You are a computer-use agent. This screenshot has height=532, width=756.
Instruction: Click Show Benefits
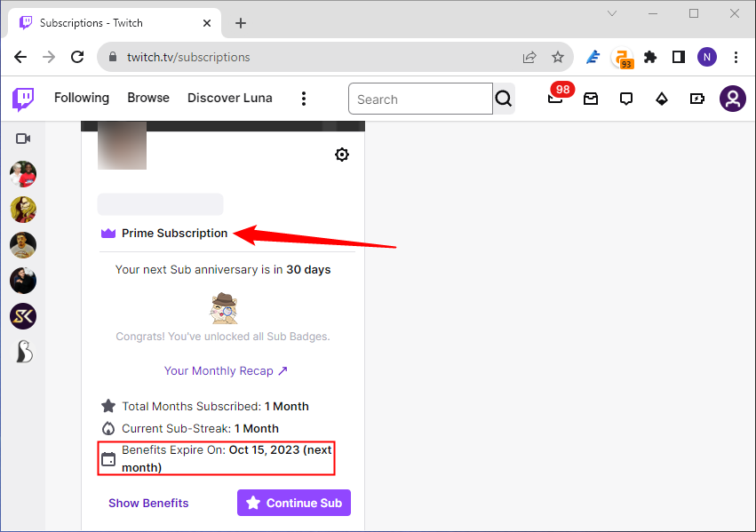[148, 503]
